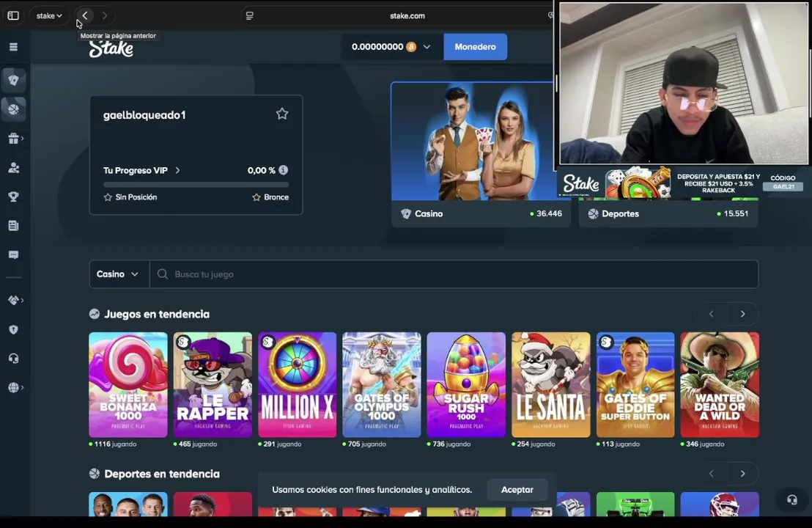This screenshot has height=528, width=812.
Task: Open the Le Santa game
Action: click(550, 384)
